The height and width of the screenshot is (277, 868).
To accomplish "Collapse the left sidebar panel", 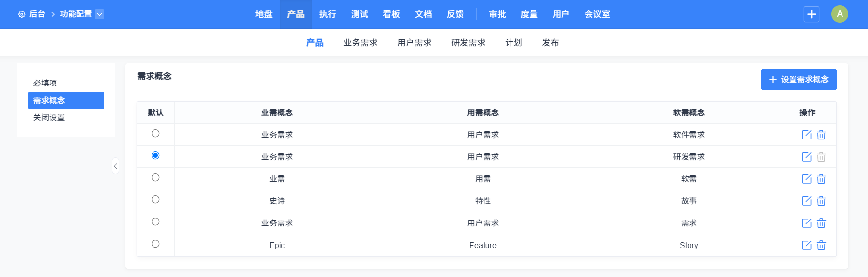I will [x=115, y=166].
